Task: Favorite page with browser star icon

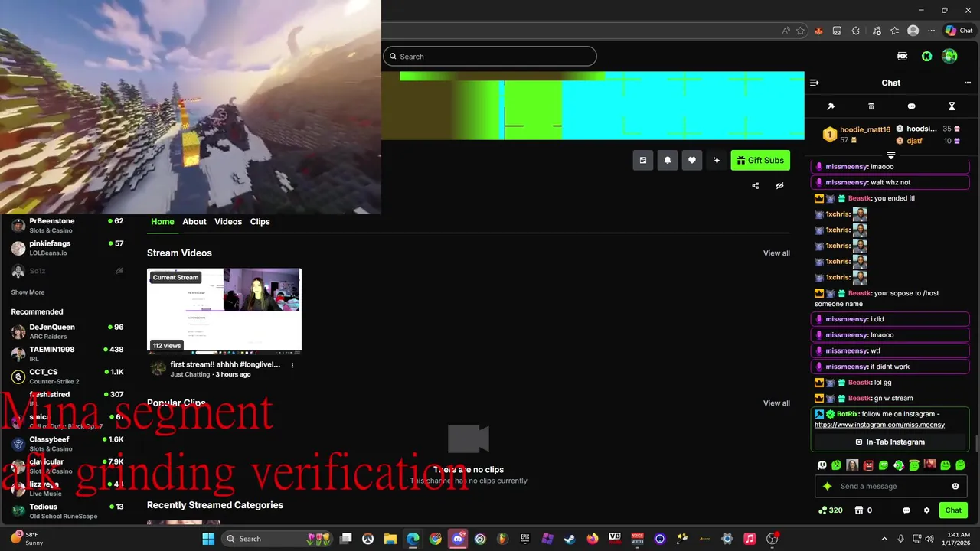Action: 800,31
